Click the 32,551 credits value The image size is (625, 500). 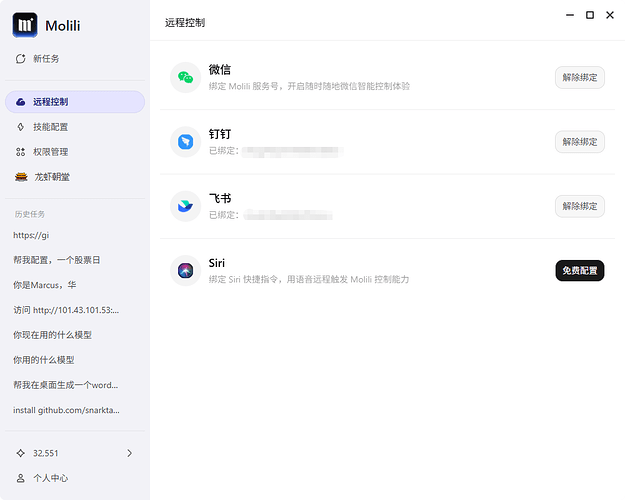pyautogui.click(x=45, y=453)
